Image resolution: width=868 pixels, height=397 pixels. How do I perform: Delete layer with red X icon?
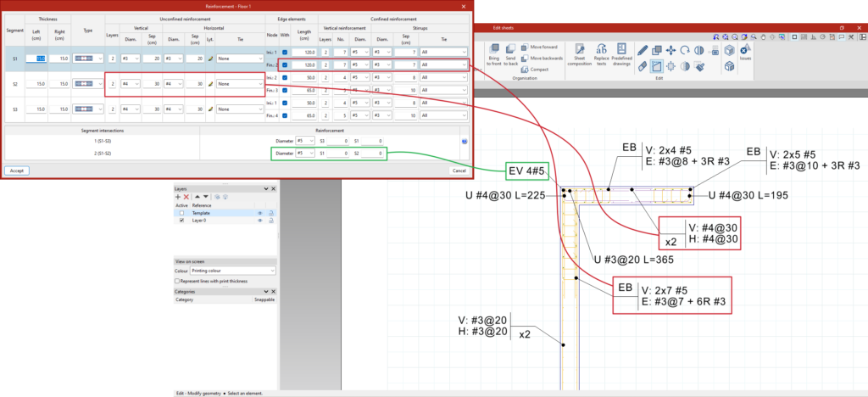pyautogui.click(x=186, y=197)
